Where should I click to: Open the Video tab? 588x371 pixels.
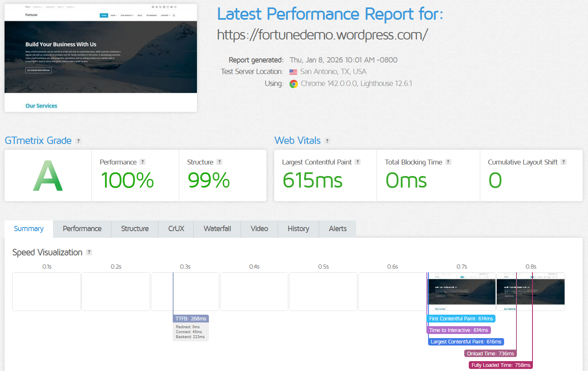[259, 229]
